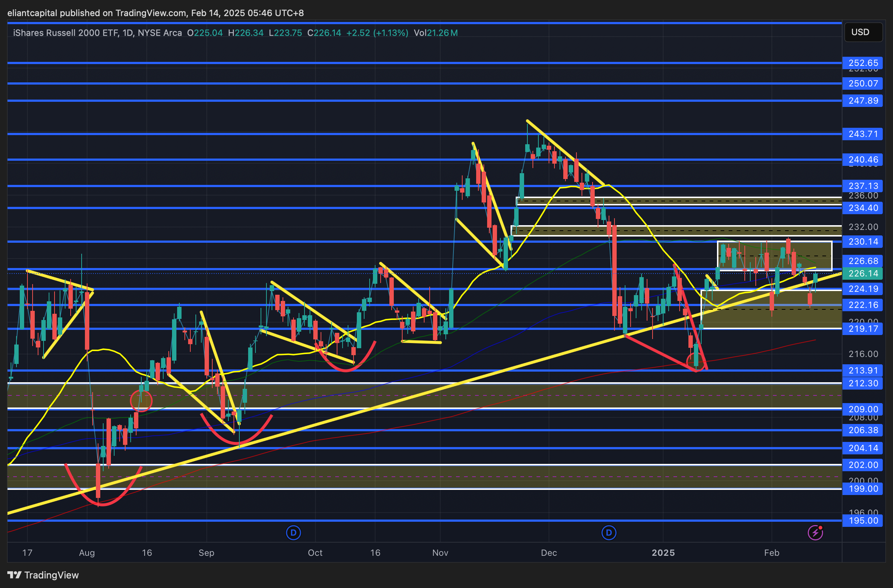Click the dividend 'D' icon near late December
Viewport: 893px width, 588px height.
[x=609, y=532]
